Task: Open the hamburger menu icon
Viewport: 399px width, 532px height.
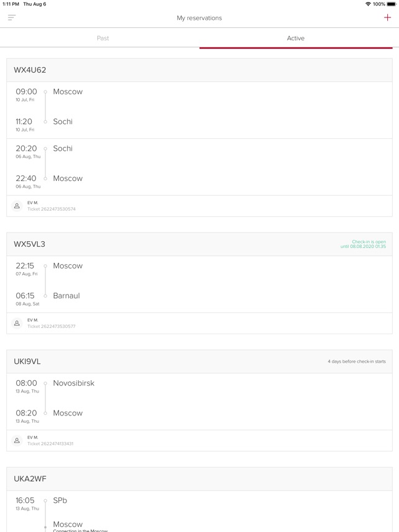Action: (12, 17)
